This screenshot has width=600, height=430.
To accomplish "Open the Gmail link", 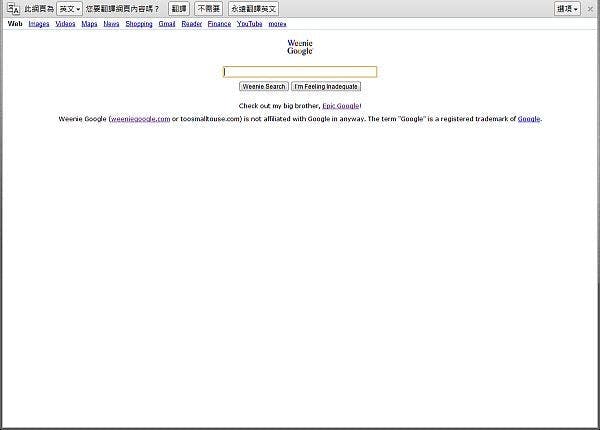I will click(x=167, y=24).
